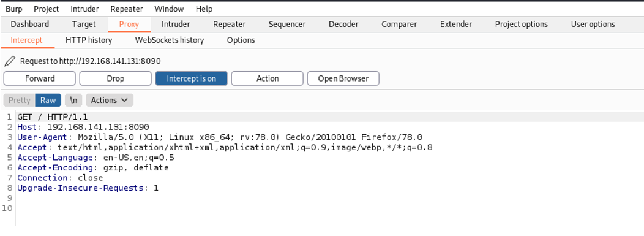This screenshot has width=644, height=236.
Task: Click the Host header line
Action: pyautogui.click(x=83, y=127)
